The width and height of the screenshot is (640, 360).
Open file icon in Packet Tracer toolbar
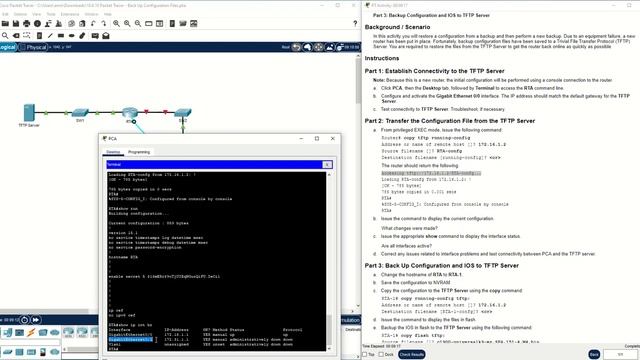[x=5, y=24]
